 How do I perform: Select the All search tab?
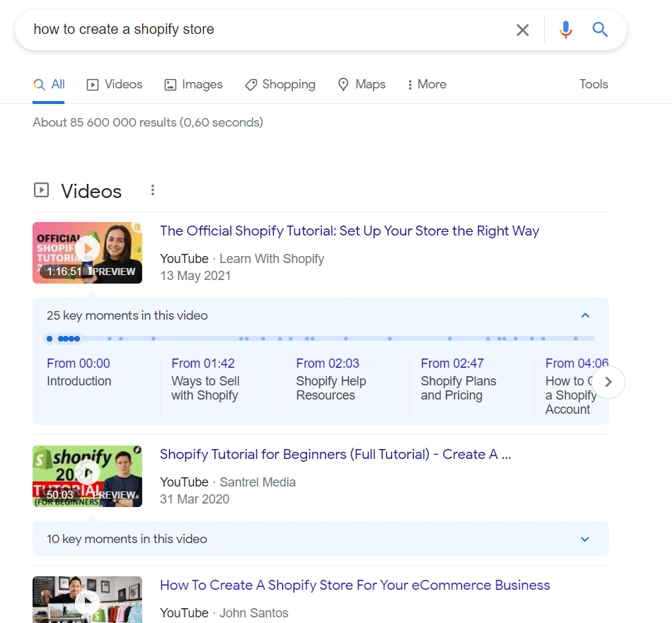tap(49, 84)
